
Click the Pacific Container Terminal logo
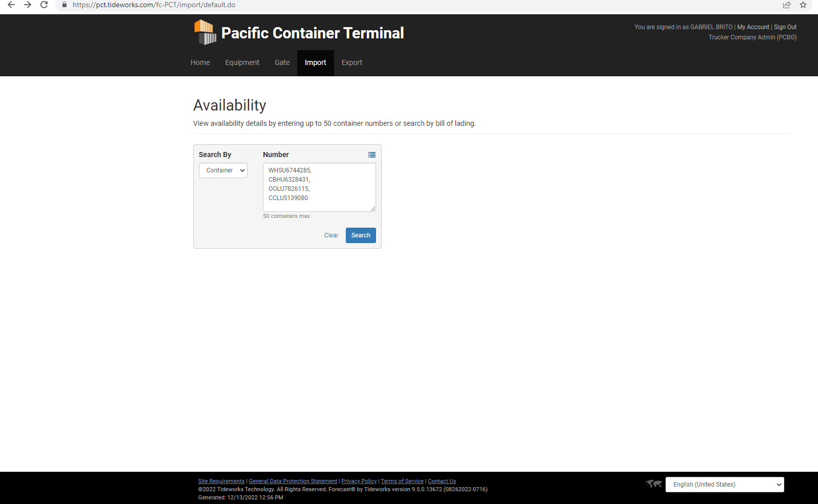pyautogui.click(x=205, y=32)
